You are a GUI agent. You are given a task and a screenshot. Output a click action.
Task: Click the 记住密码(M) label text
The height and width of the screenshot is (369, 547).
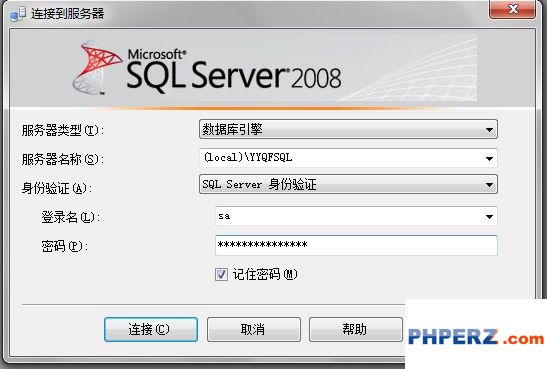click(x=265, y=274)
